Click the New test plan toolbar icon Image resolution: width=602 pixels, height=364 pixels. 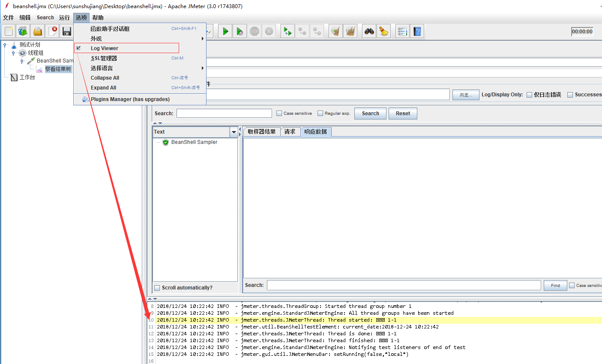(x=9, y=31)
